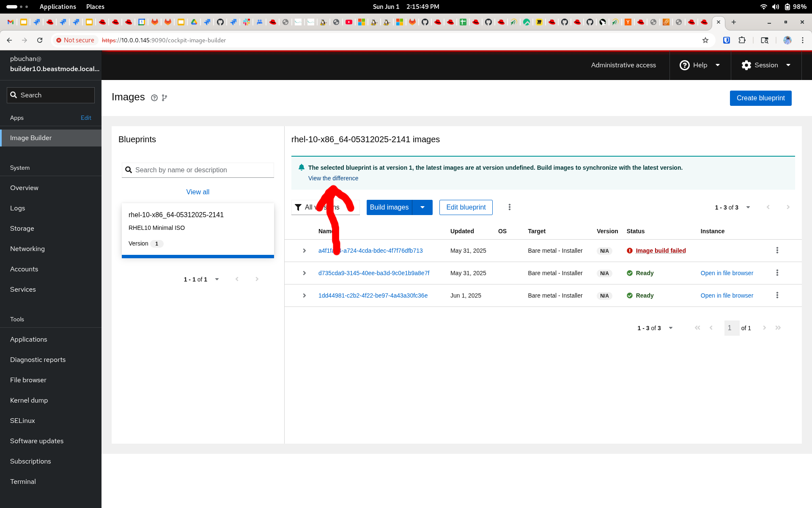Focus blueprint search by name field
This screenshot has width=812, height=508.
click(x=203, y=170)
